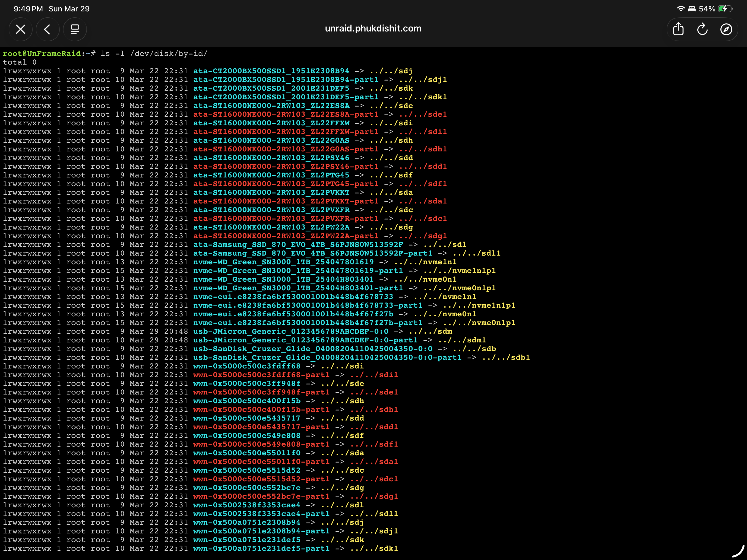Go back using the left chevron

[x=48, y=29]
